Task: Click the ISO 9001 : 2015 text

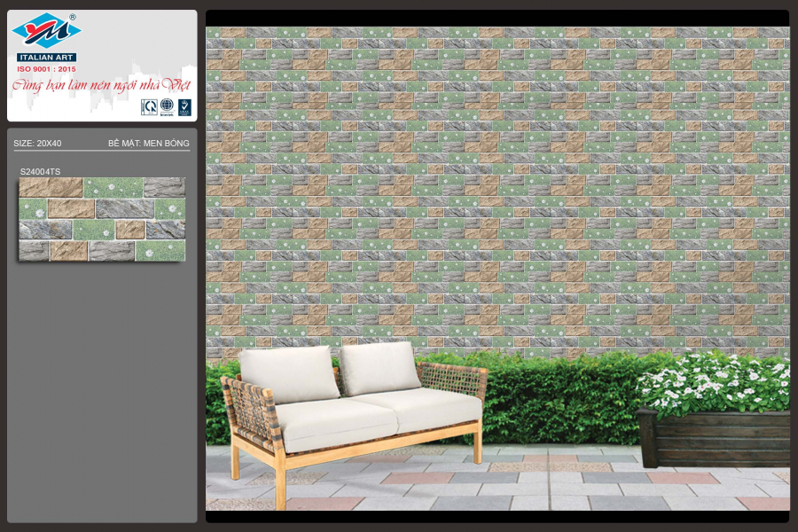Action: pyautogui.click(x=46, y=68)
